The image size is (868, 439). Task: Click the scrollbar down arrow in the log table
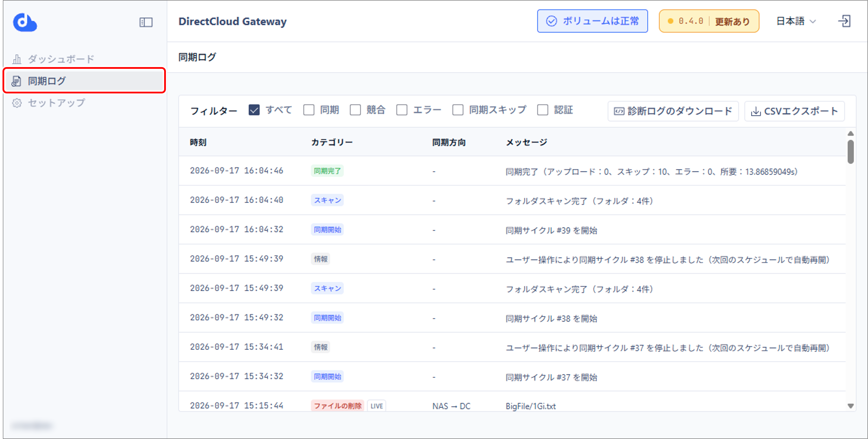click(851, 406)
